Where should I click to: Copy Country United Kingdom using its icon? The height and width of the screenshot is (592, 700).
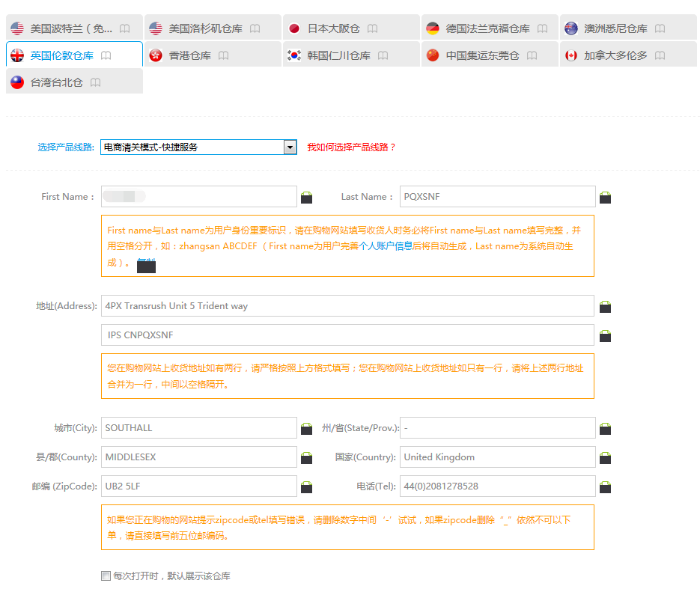tap(605, 458)
